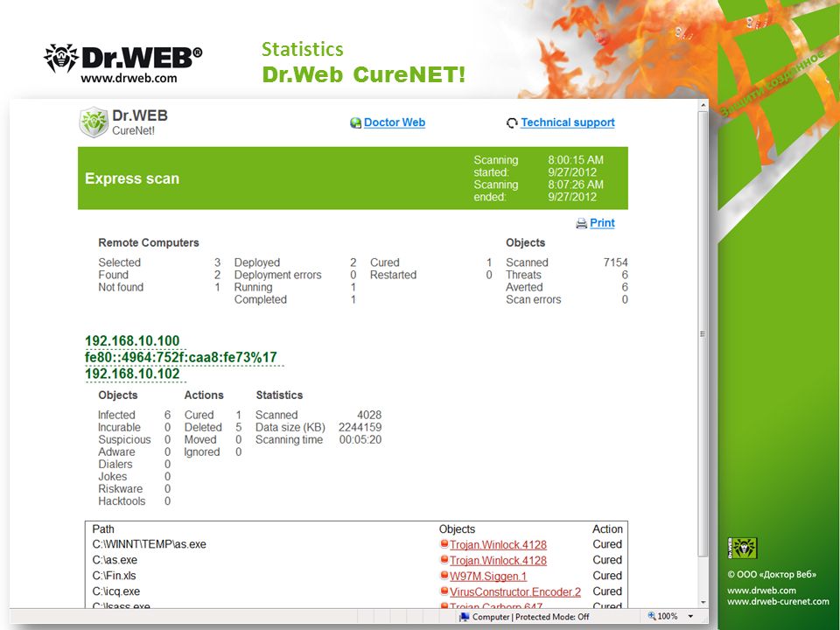Screen dimensions: 840x630
Task: Click the small Dr.Web logo on green sidebar
Action: (742, 548)
